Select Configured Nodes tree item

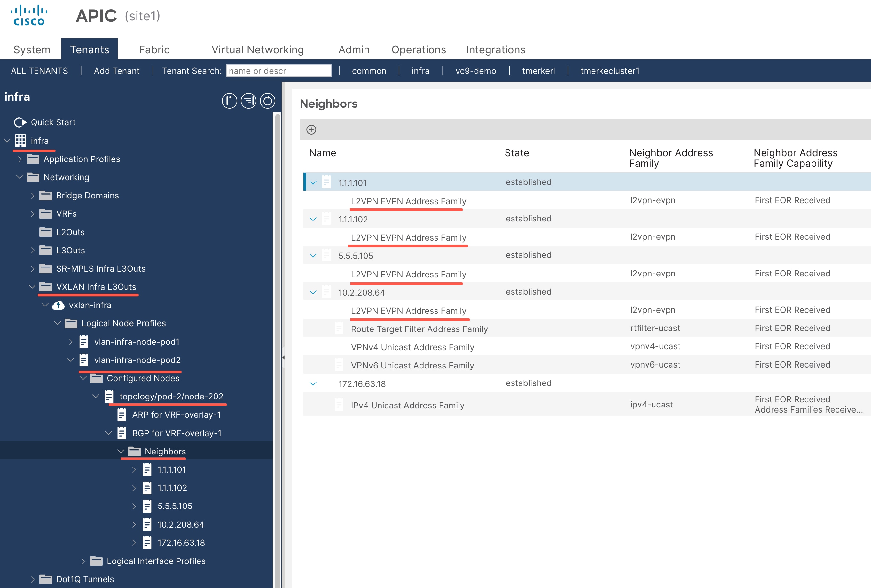143,378
